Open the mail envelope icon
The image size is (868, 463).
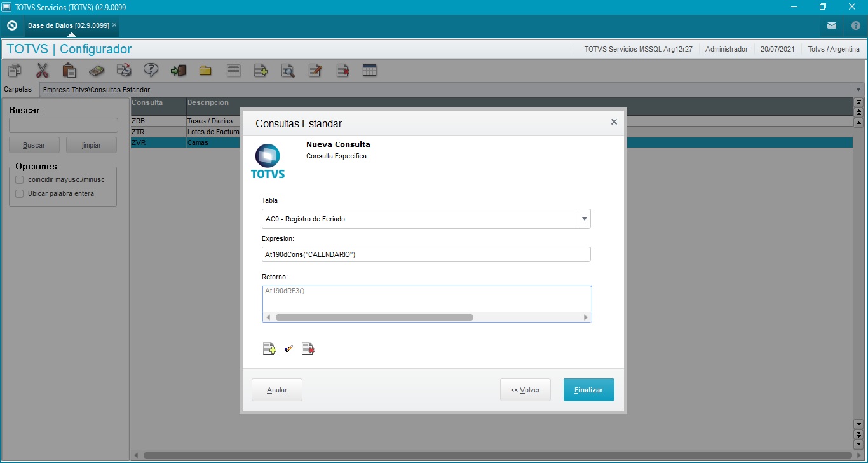click(832, 25)
